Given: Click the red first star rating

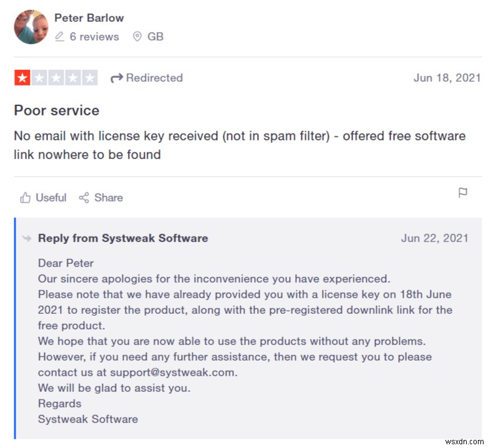Looking at the screenshot, I should [x=22, y=78].
